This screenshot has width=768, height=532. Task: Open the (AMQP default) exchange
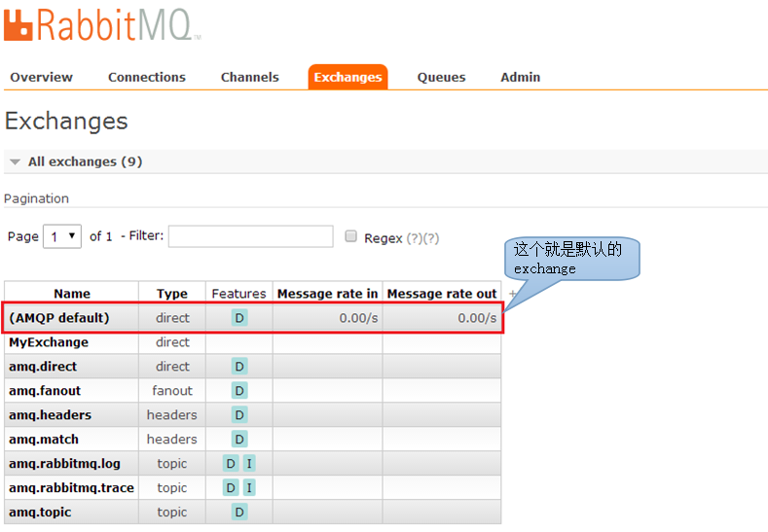click(59, 318)
